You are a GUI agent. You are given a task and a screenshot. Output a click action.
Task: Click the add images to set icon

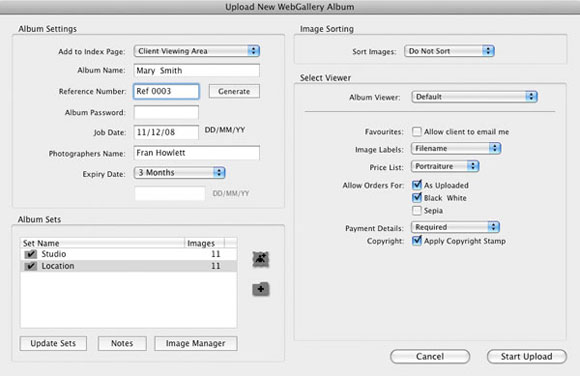click(261, 259)
